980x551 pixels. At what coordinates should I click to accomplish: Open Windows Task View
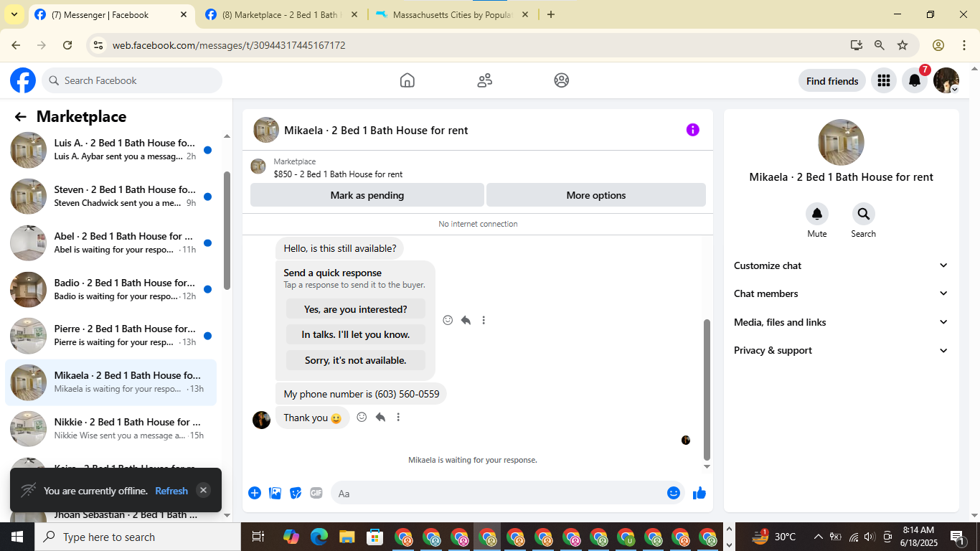(258, 537)
